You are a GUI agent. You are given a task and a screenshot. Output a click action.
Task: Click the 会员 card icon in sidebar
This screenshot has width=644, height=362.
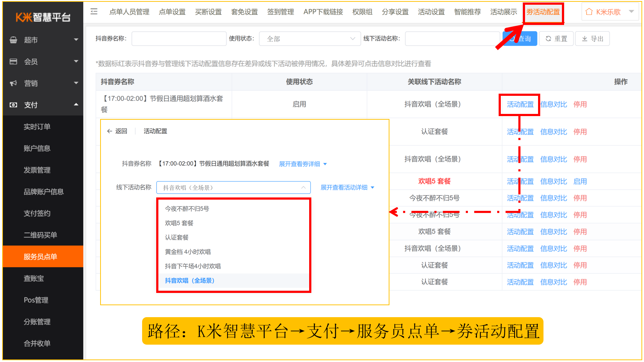[13, 61]
